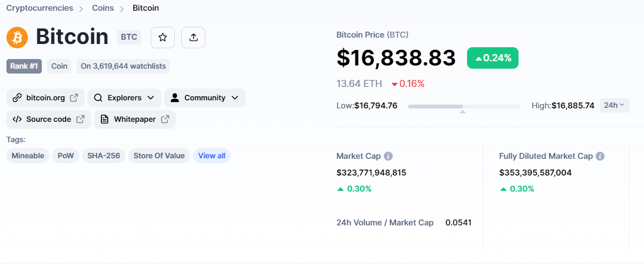Click the link icon beside bitcoin.org
This screenshot has width=644, height=264.
pos(17,98)
